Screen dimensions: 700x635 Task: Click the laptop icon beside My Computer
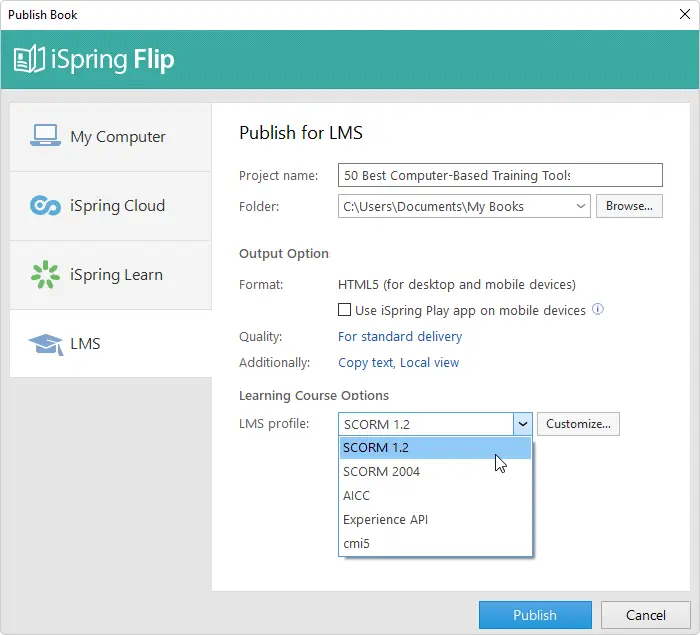pos(46,135)
